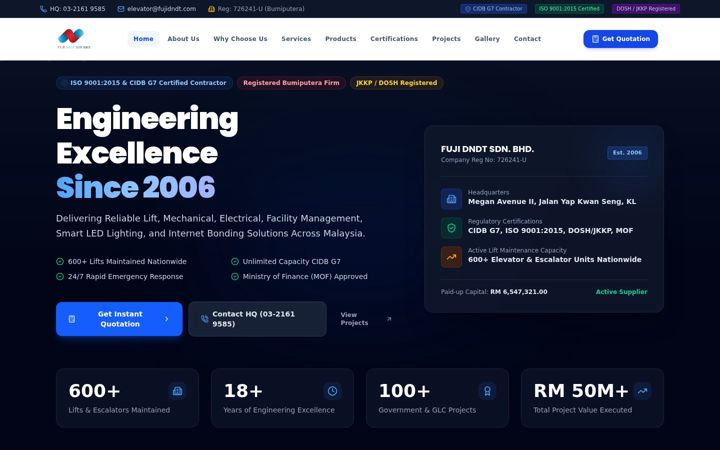This screenshot has width=720, height=450.
Task: Click the HQ: 03-2161 9585 phone link
Action: (x=73, y=9)
